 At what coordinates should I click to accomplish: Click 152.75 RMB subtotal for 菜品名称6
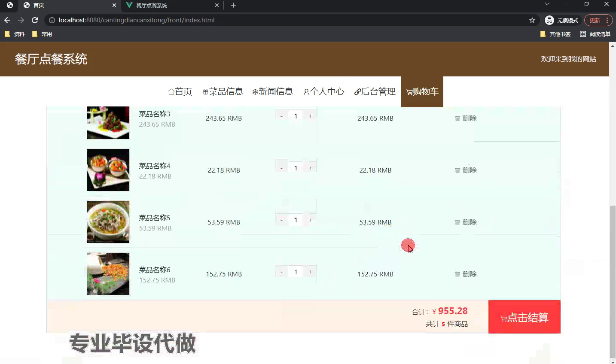375,274
